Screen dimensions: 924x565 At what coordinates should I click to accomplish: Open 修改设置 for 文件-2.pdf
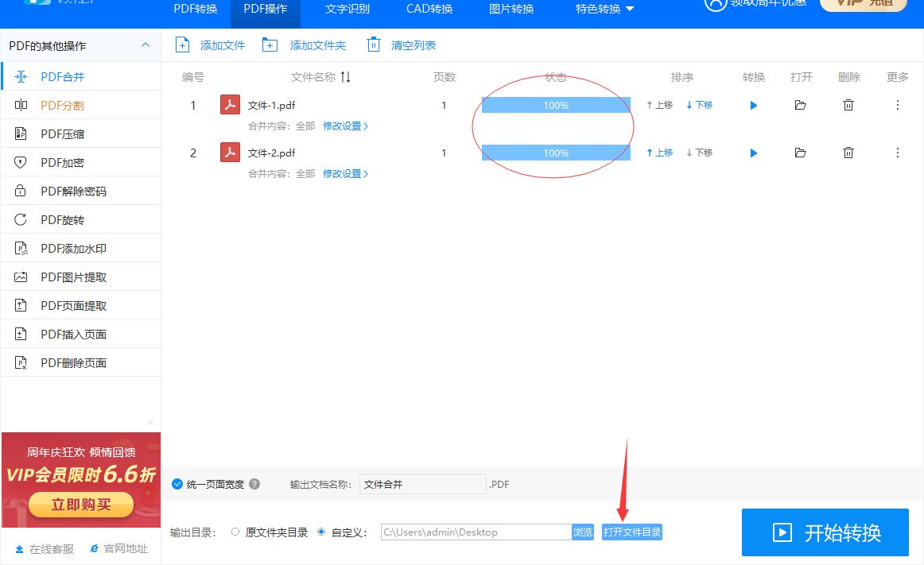point(345,174)
